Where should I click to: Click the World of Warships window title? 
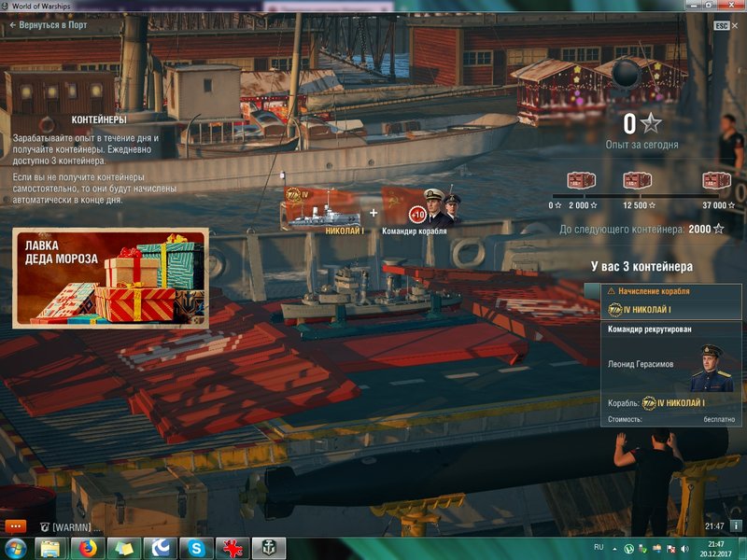pyautogui.click(x=41, y=7)
